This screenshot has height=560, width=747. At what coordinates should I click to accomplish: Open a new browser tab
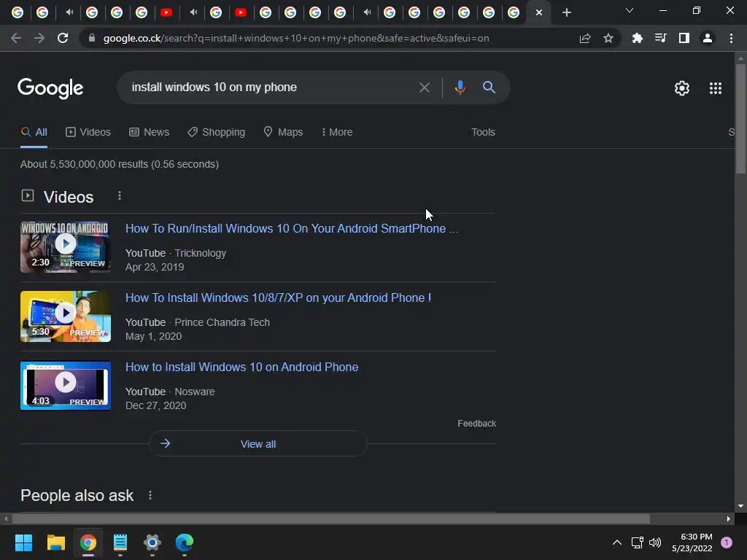(x=566, y=12)
